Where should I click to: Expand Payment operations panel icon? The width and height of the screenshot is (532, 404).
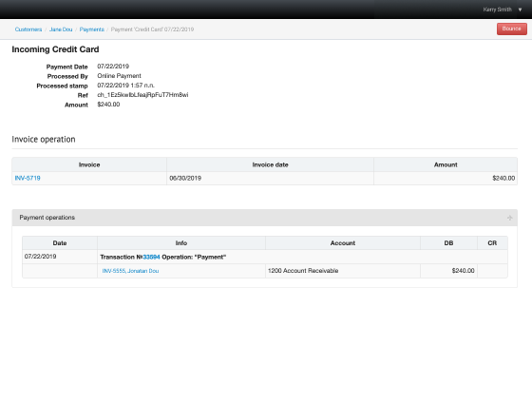509,218
